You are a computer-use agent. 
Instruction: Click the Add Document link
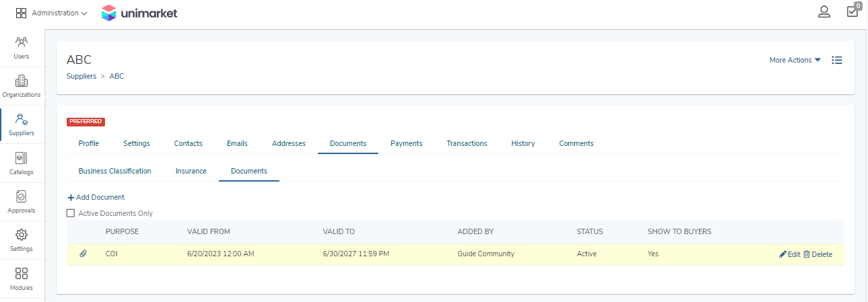(x=96, y=197)
